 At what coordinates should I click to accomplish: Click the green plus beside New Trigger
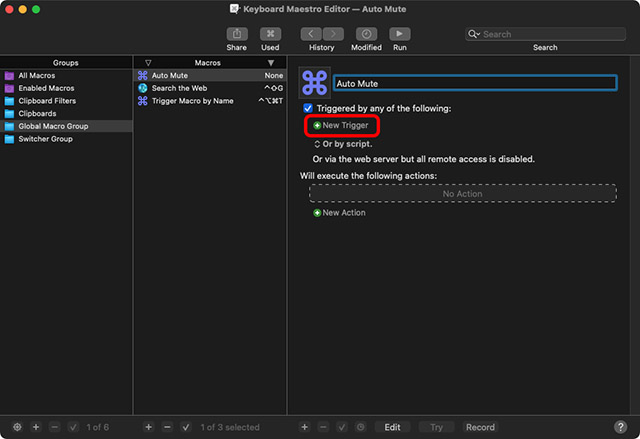point(317,126)
